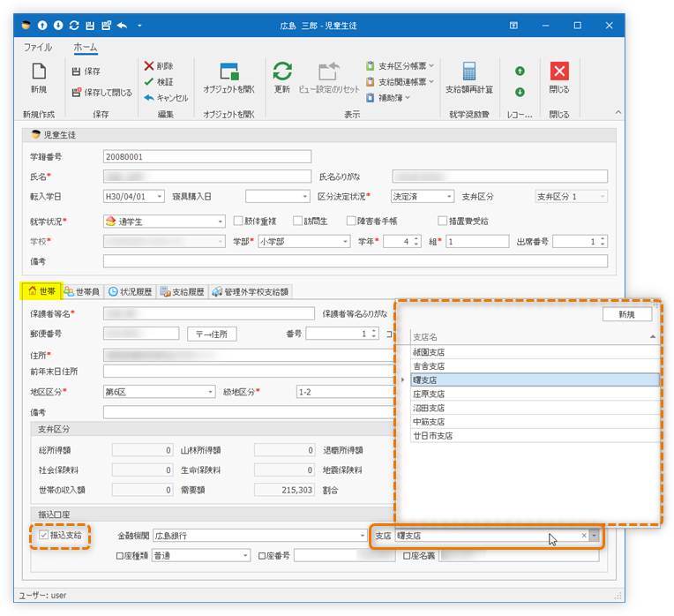The image size is (674, 616).
Task: Open the 区分決定状況 dropdown
Action: [x=449, y=197]
